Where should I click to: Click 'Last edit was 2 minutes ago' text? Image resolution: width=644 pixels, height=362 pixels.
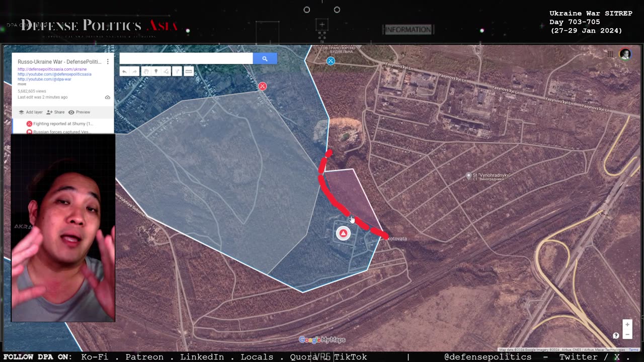coord(42,97)
